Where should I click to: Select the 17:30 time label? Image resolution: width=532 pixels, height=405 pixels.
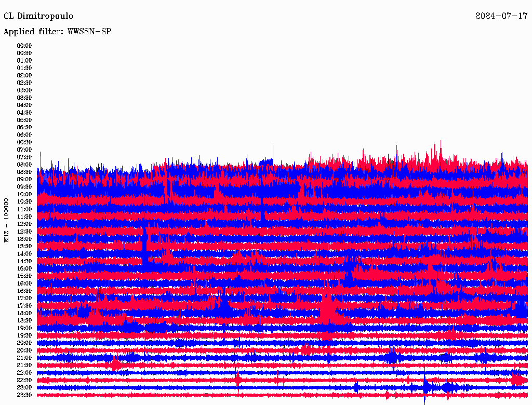(x=24, y=306)
